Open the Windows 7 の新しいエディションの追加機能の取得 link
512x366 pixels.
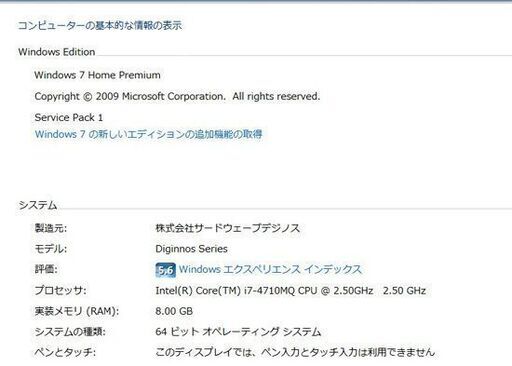[149, 134]
